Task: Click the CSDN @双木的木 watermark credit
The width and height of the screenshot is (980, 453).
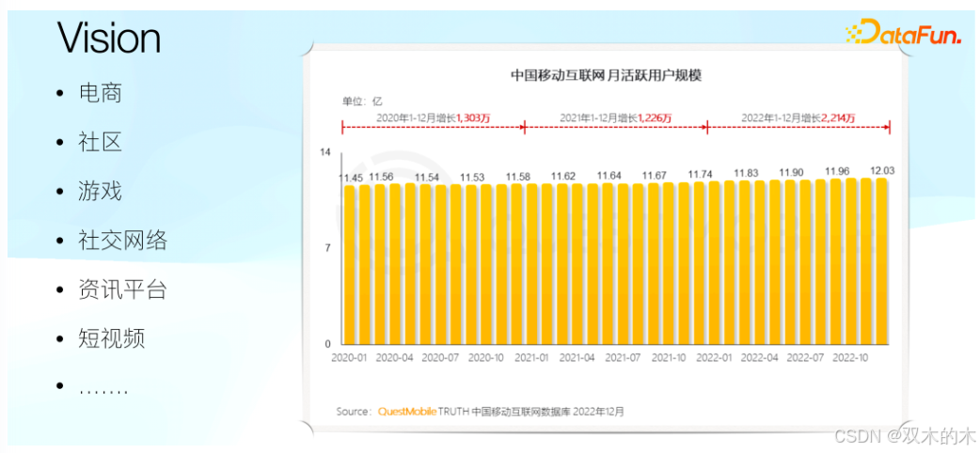Action: pyautogui.click(x=905, y=434)
